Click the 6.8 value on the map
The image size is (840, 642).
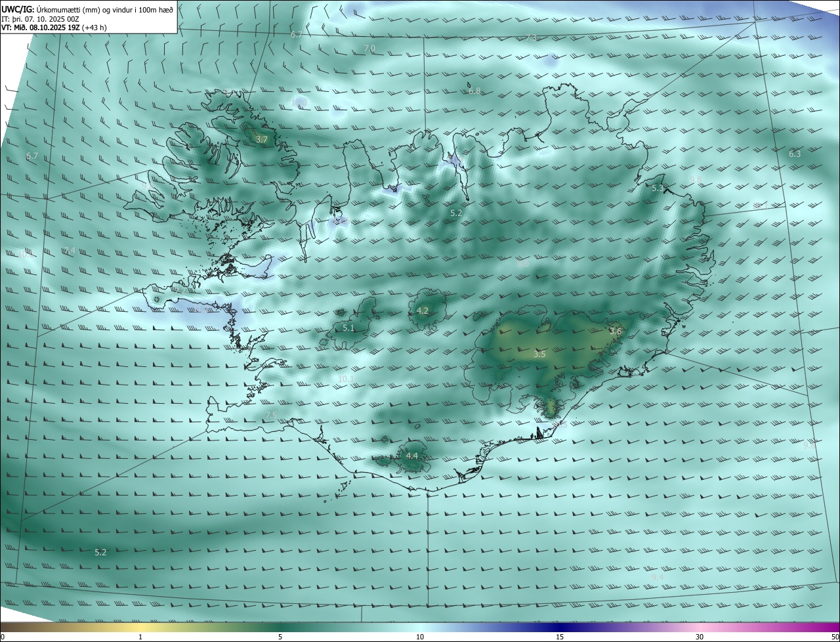[x=474, y=91]
